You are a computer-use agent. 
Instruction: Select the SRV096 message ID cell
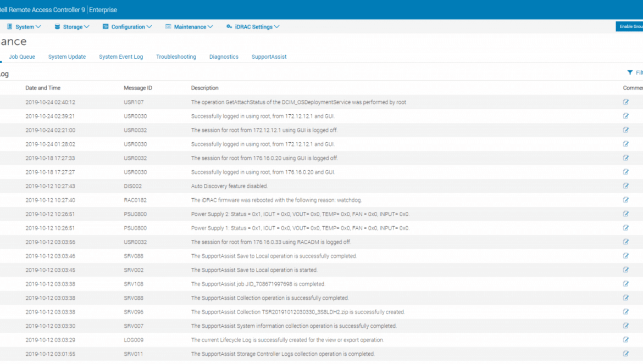click(x=134, y=312)
